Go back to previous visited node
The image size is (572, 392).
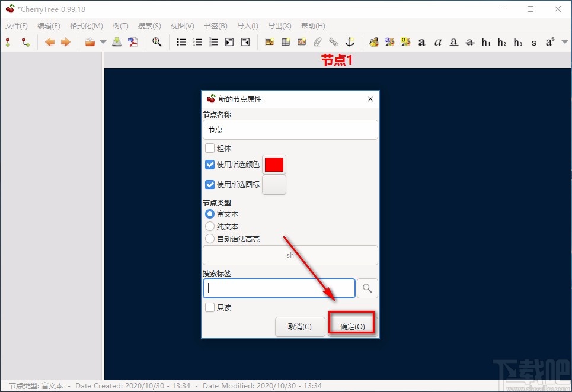[50, 42]
